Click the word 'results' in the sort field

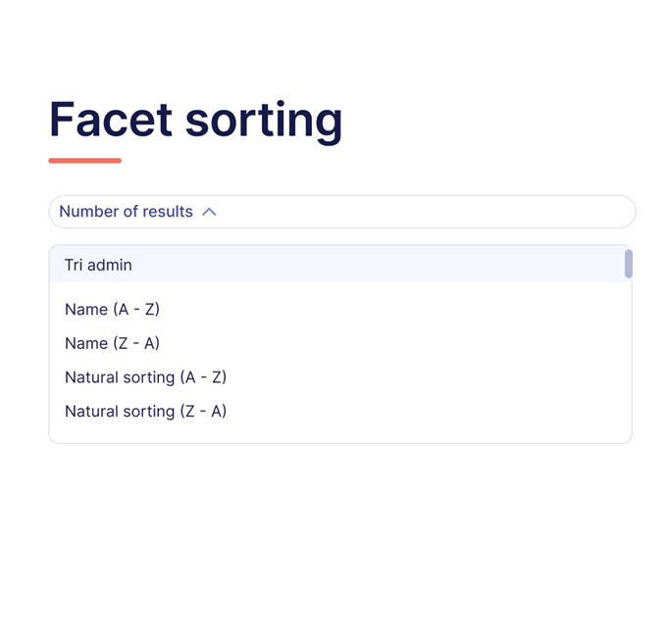168,212
